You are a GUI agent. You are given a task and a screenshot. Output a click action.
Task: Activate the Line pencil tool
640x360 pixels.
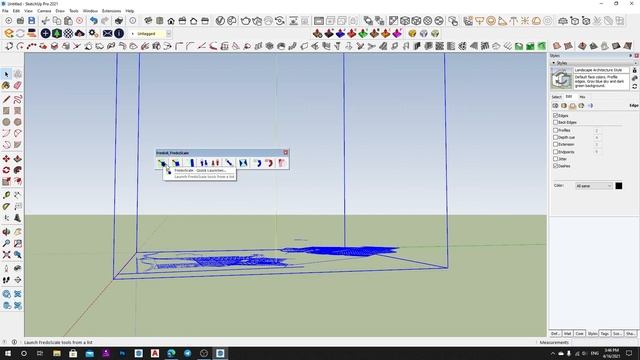(6, 99)
